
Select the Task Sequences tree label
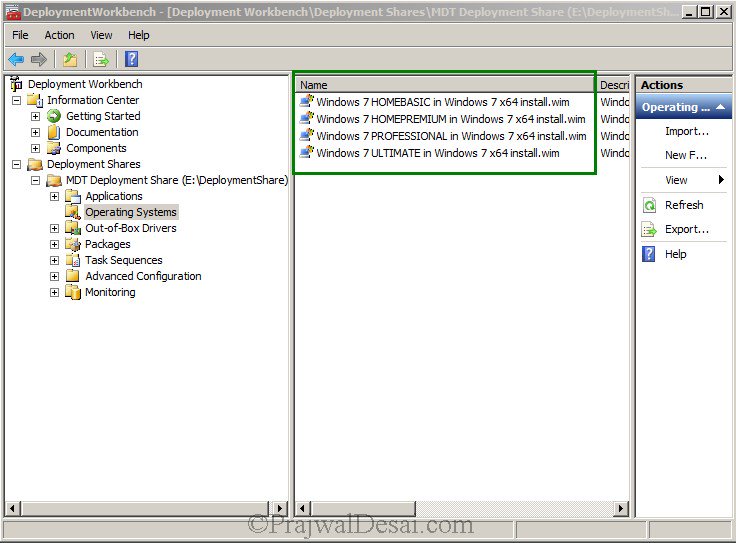pyautogui.click(x=123, y=260)
